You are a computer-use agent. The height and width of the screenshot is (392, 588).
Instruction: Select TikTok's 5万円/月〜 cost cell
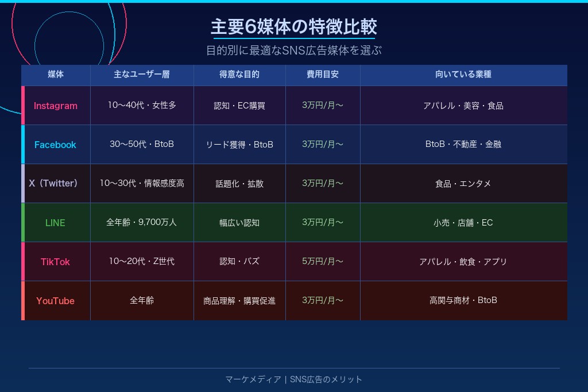(x=323, y=261)
